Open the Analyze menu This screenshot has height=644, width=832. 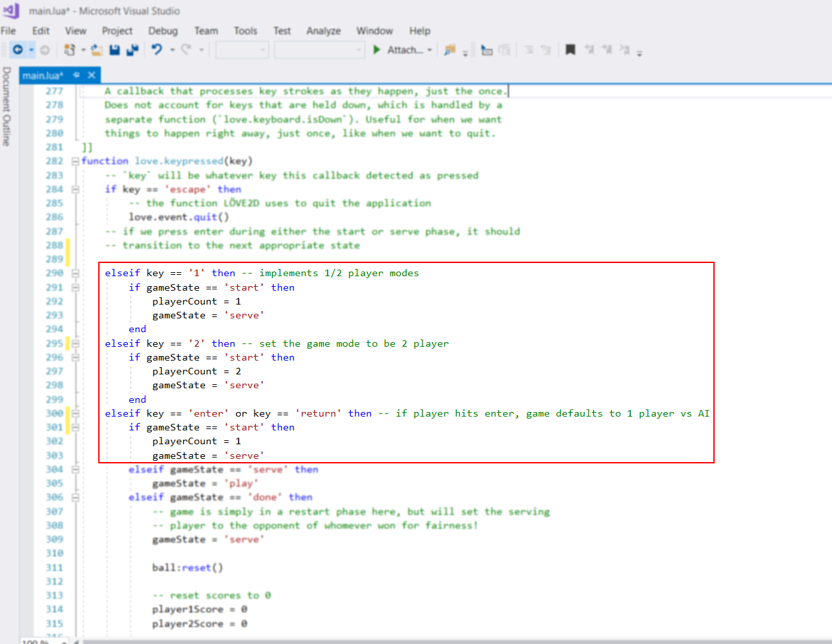pyautogui.click(x=324, y=30)
